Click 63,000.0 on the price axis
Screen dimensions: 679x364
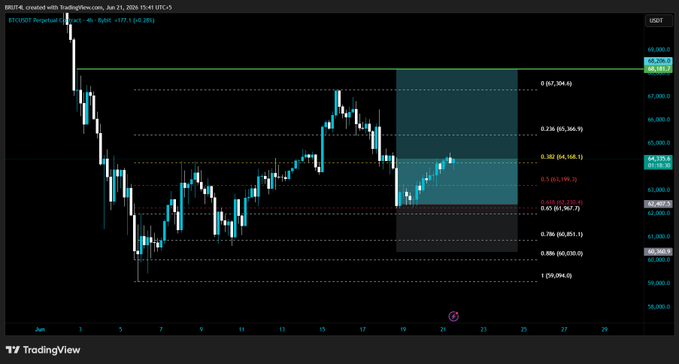659,190
